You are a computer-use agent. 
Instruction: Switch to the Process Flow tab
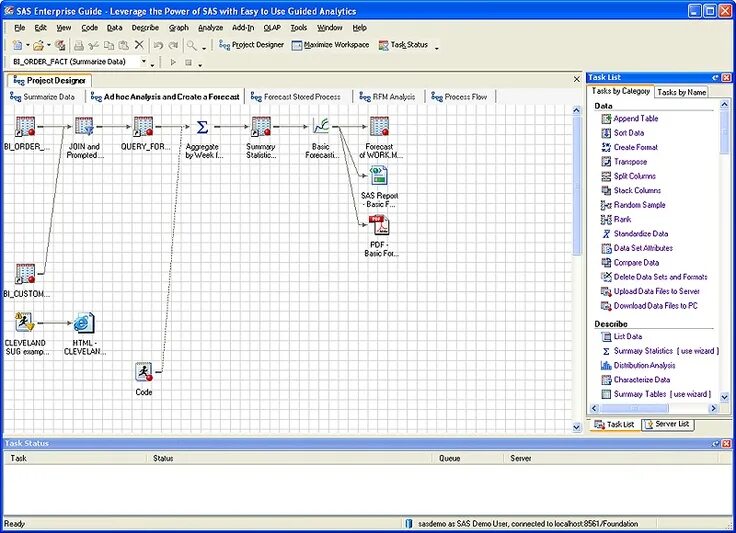[459, 97]
